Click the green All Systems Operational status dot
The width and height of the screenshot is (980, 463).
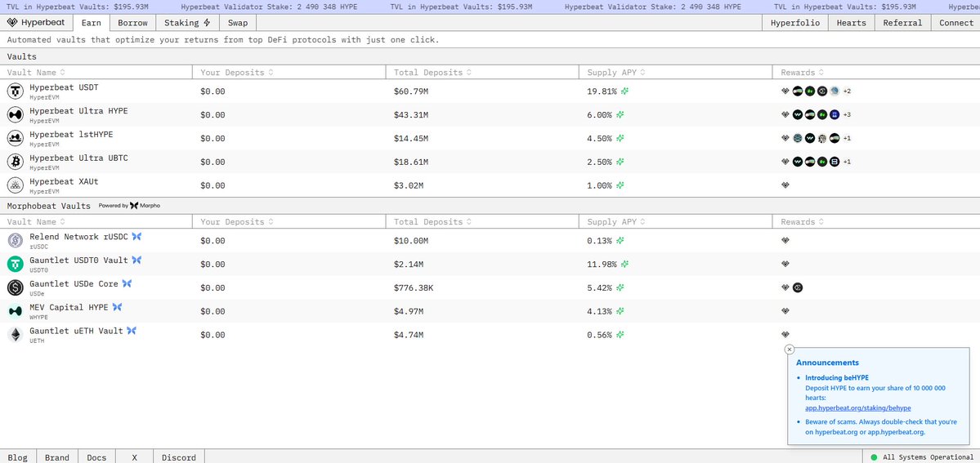point(874,457)
